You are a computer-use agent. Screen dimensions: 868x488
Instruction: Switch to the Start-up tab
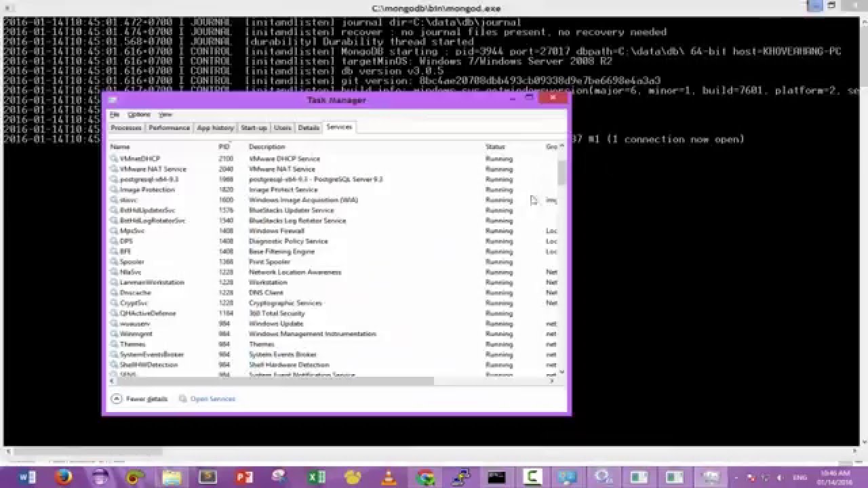[x=254, y=127]
